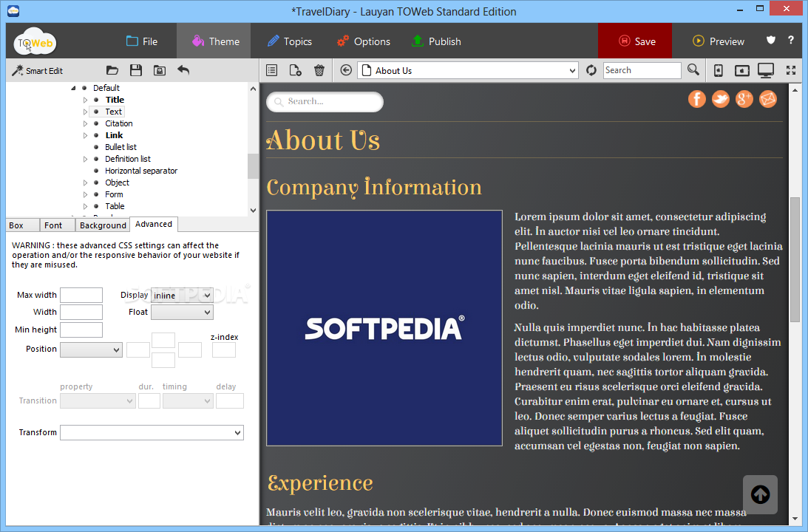Open the File menu
This screenshot has width=808, height=532.
tap(142, 41)
